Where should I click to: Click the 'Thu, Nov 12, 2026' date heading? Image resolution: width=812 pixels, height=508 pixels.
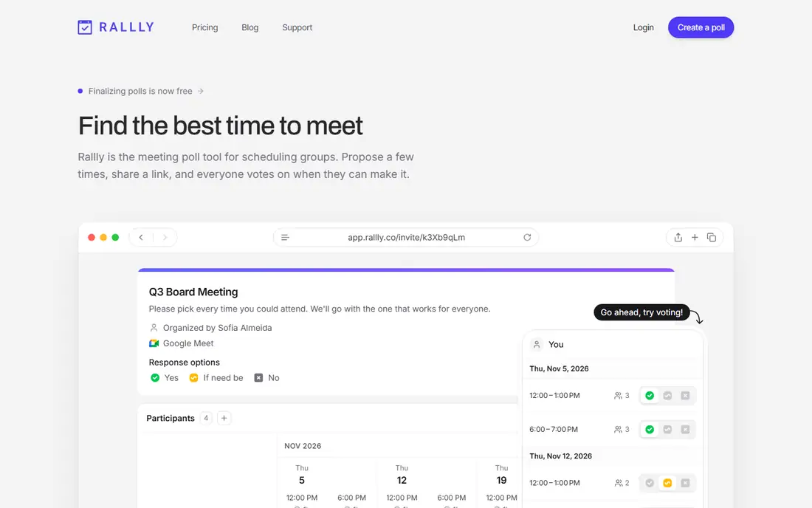point(560,456)
